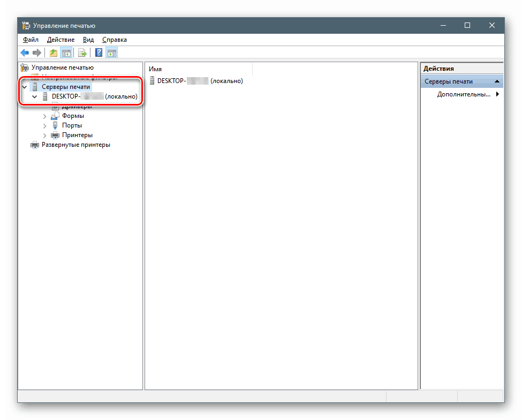This screenshot has height=420, width=522.
Task: Click the Forward arrow toolbar icon
Action: tap(36, 52)
